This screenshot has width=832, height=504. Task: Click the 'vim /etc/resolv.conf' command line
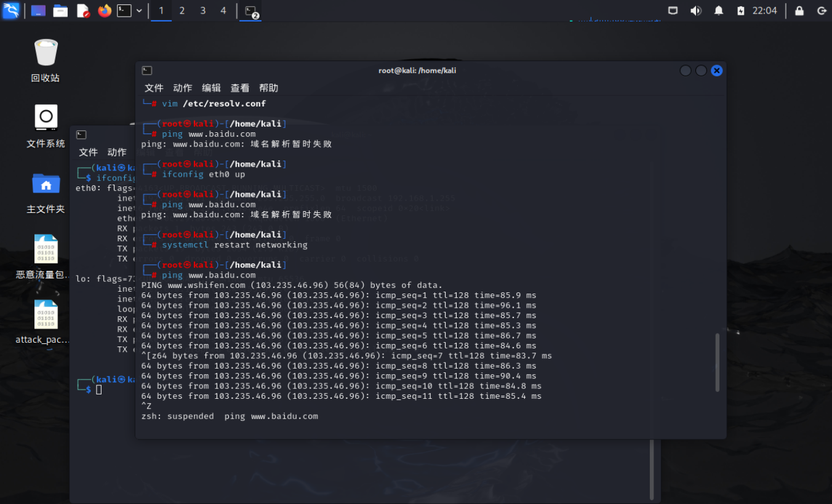click(214, 103)
